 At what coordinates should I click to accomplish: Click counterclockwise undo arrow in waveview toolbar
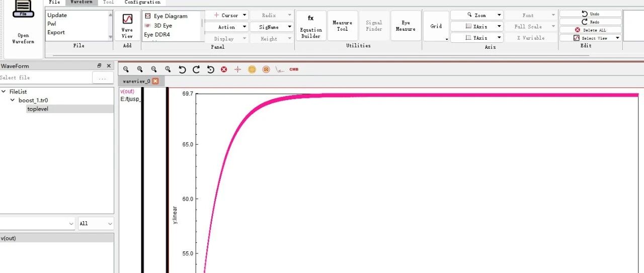coord(182,69)
